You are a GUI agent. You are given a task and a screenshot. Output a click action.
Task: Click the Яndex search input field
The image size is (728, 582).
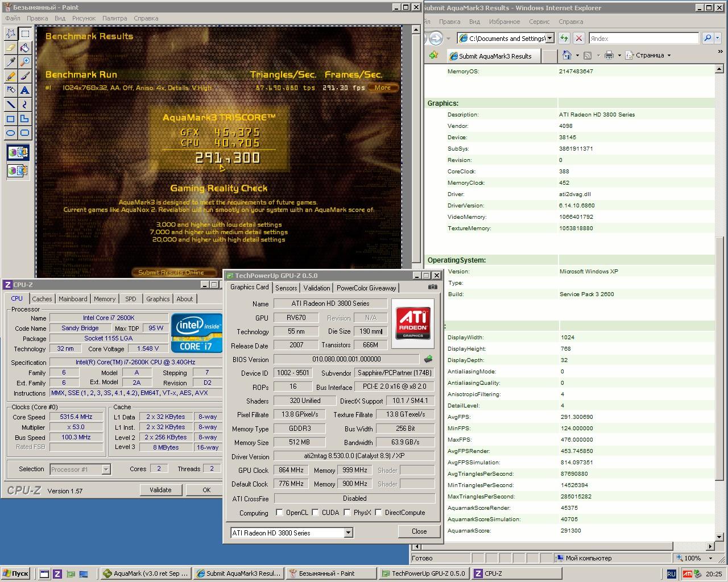643,38
